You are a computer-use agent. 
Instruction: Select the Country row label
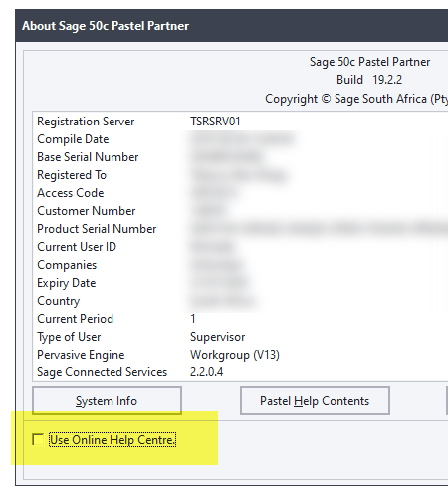click(59, 301)
